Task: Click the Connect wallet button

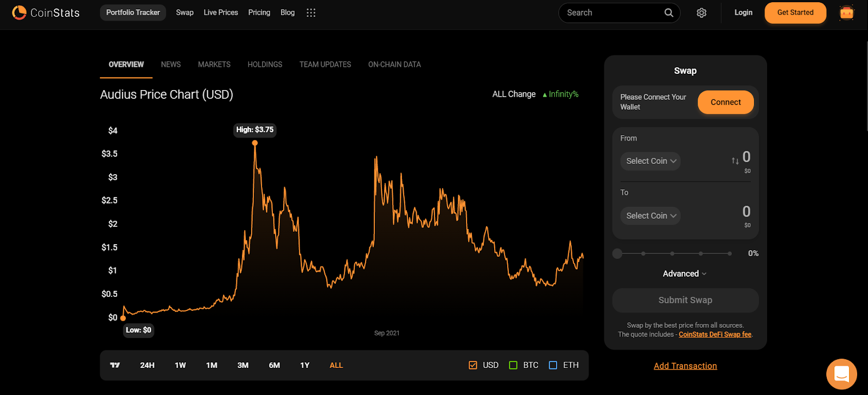Action: [x=726, y=102]
